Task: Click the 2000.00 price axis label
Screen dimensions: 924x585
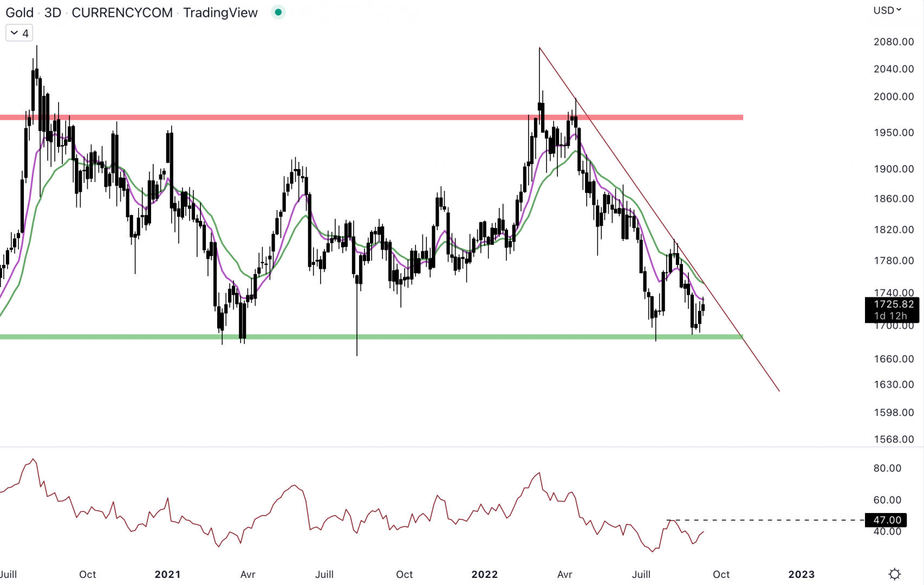Action: pyautogui.click(x=894, y=96)
